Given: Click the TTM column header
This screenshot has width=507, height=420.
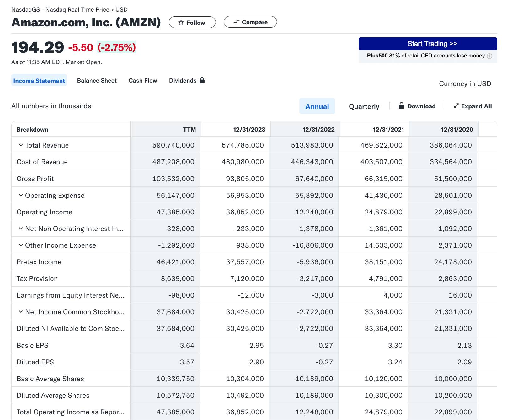Looking at the screenshot, I should 189,129.
